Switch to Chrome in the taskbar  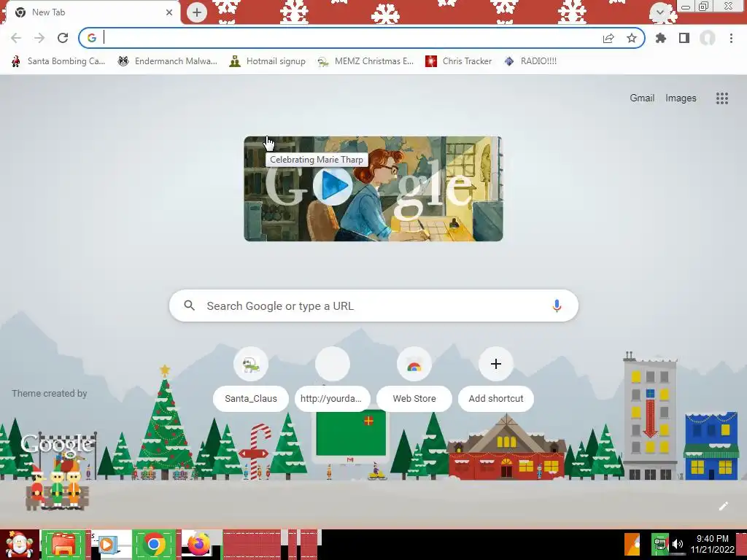[154, 545]
